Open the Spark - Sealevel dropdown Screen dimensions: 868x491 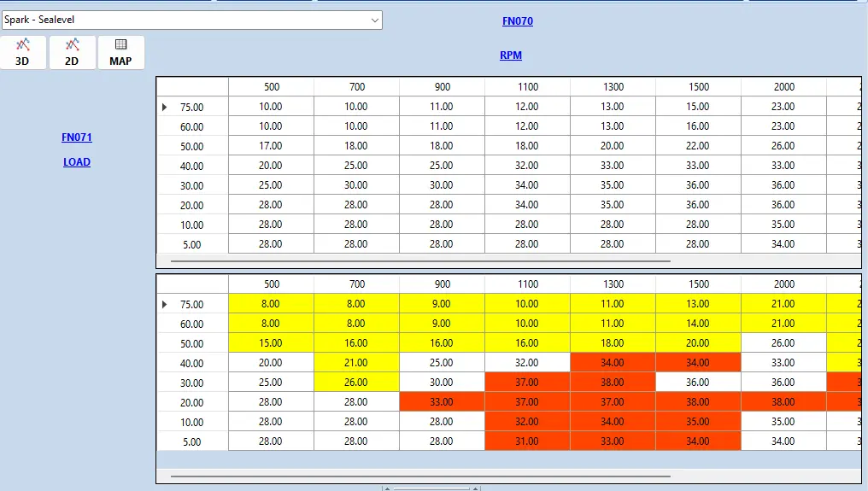click(191, 20)
